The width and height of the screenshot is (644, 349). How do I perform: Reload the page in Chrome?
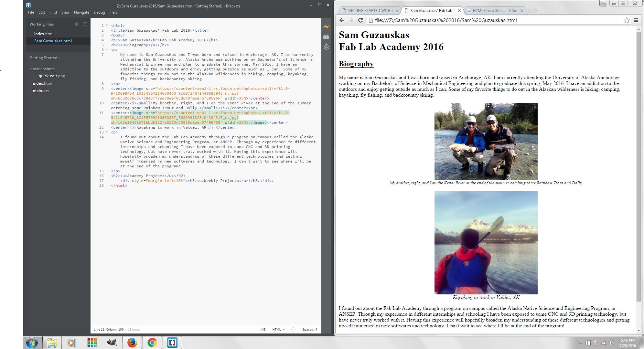pyautogui.click(x=360, y=20)
